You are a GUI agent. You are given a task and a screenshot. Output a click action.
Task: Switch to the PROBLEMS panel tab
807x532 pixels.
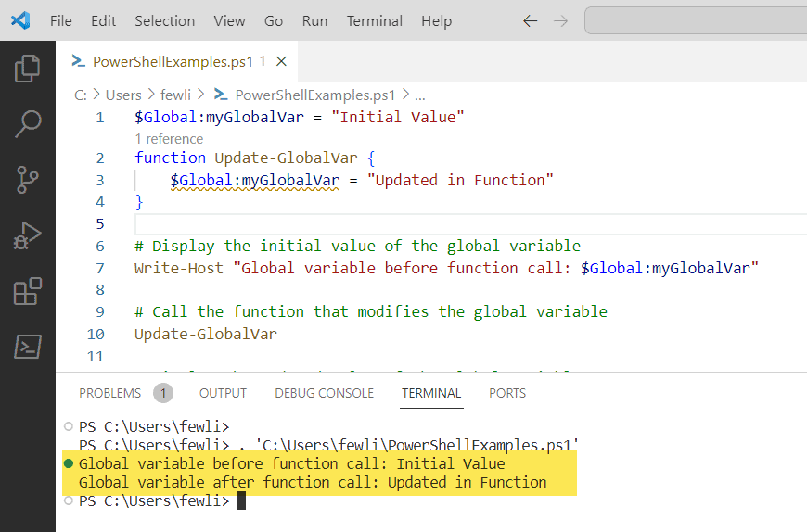click(x=110, y=393)
